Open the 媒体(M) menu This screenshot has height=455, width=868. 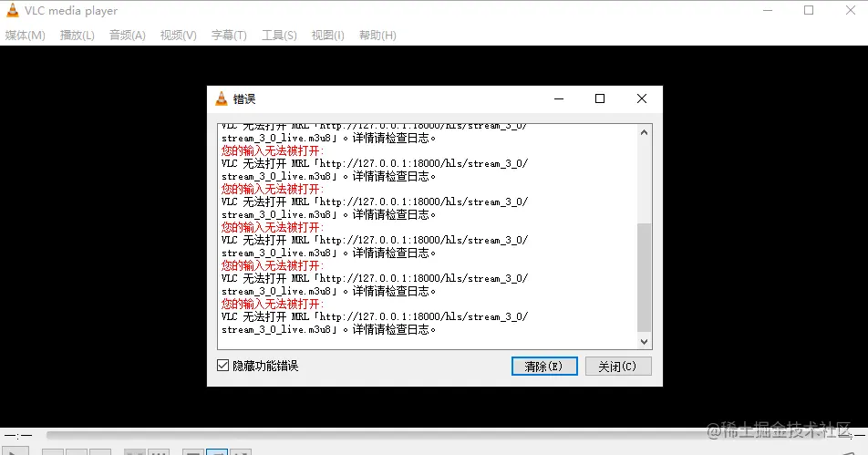25,36
